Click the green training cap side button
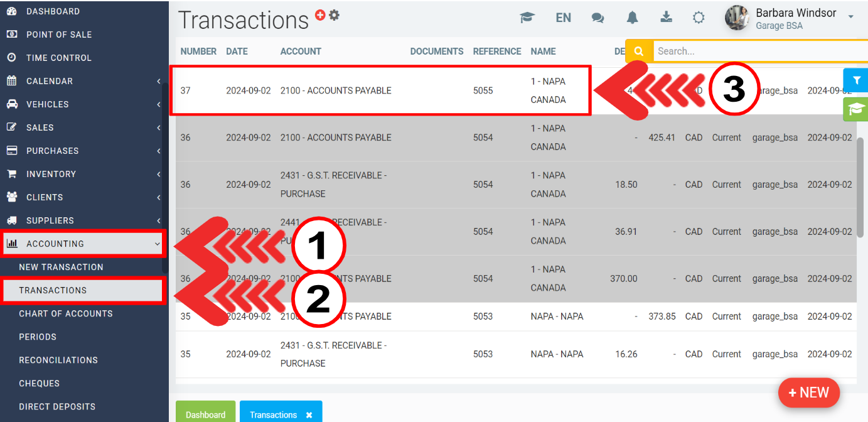The width and height of the screenshot is (868, 422). [855, 109]
